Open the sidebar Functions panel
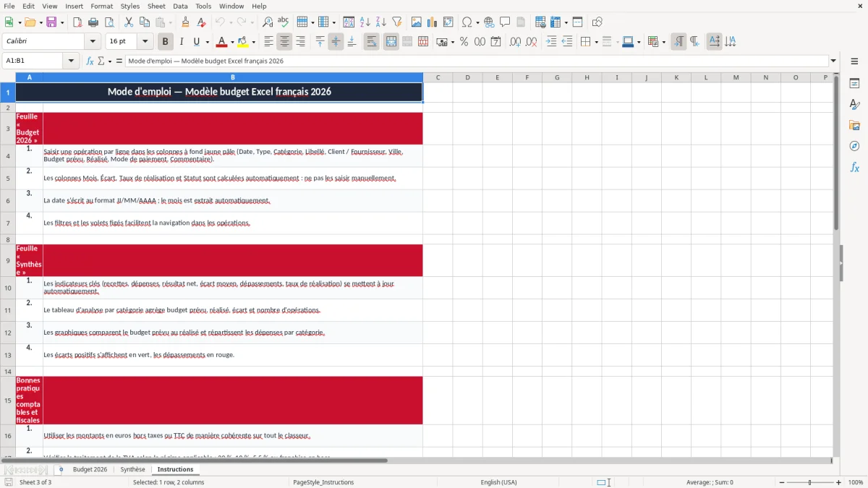Viewport: 868px width, 488px height. (854, 167)
